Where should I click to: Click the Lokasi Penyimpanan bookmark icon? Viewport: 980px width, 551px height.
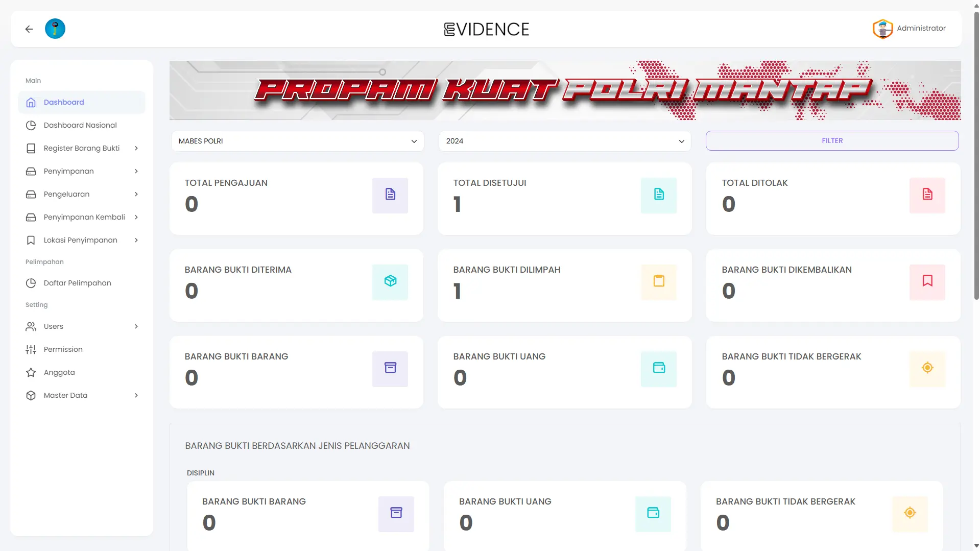31,240
